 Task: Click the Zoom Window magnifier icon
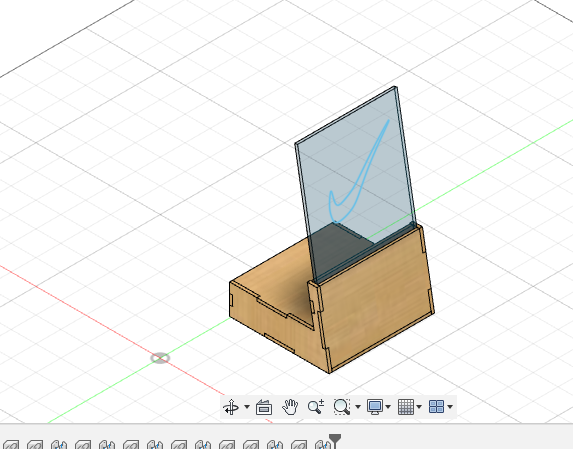pyautogui.click(x=342, y=407)
